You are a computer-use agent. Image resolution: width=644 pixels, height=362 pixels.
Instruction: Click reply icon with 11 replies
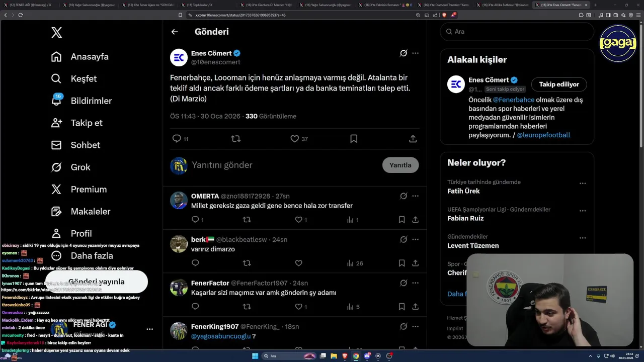click(x=180, y=139)
